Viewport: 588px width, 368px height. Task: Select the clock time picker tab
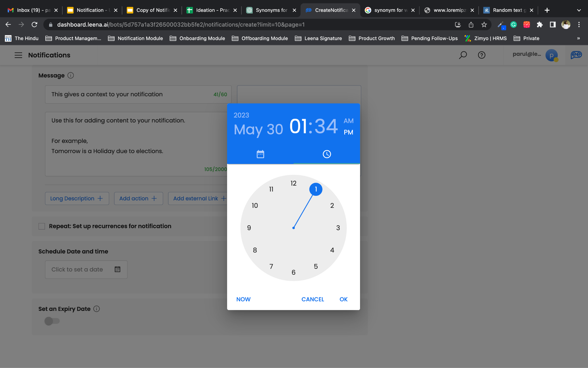(x=326, y=154)
